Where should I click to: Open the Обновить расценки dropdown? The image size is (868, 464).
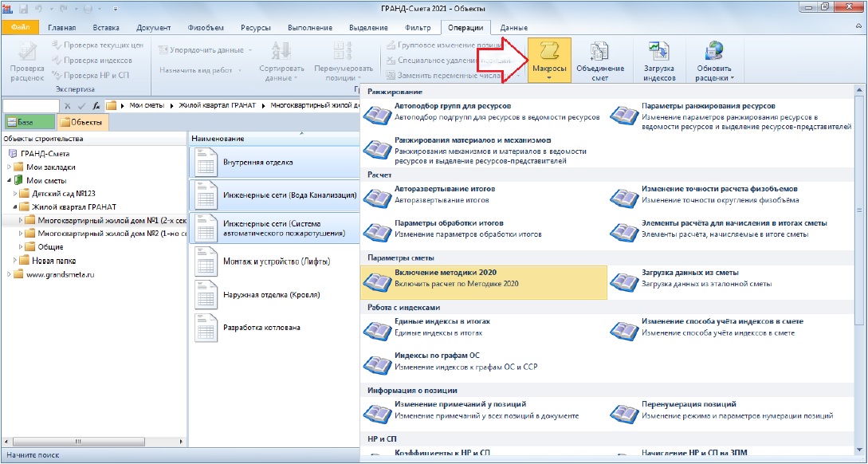(x=714, y=61)
